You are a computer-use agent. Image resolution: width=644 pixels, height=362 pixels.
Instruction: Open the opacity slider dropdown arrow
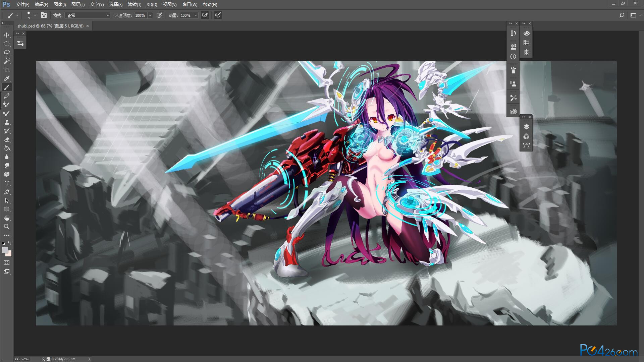coord(150,15)
